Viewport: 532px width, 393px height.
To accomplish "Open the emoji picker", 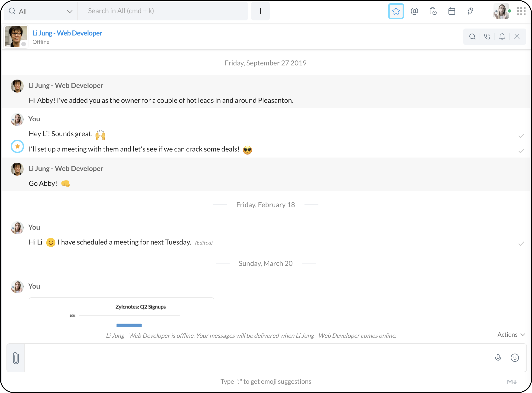I will (x=515, y=358).
